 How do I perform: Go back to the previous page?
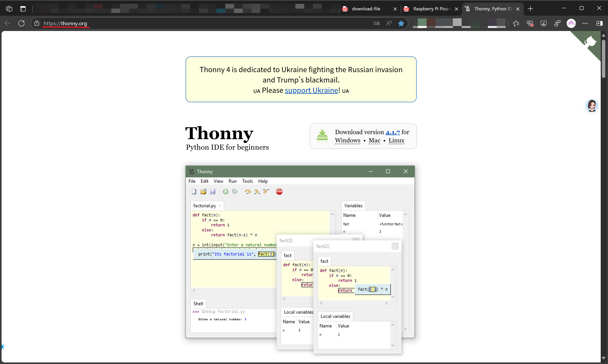[8, 23]
